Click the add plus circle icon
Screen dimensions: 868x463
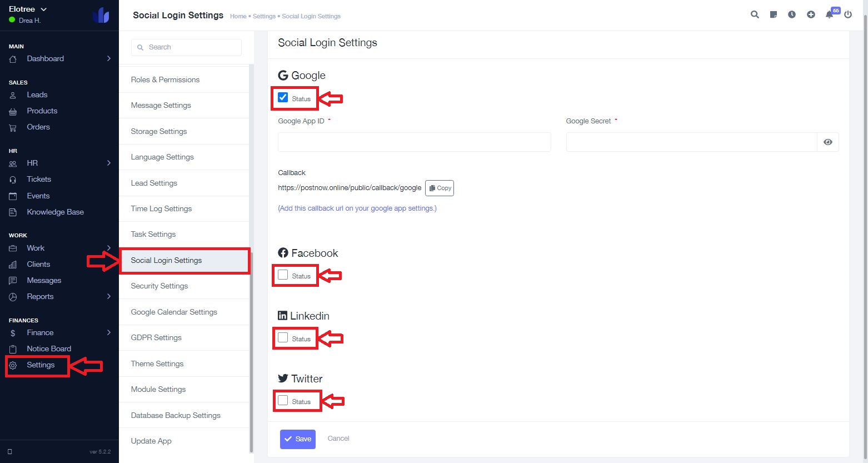pyautogui.click(x=811, y=15)
